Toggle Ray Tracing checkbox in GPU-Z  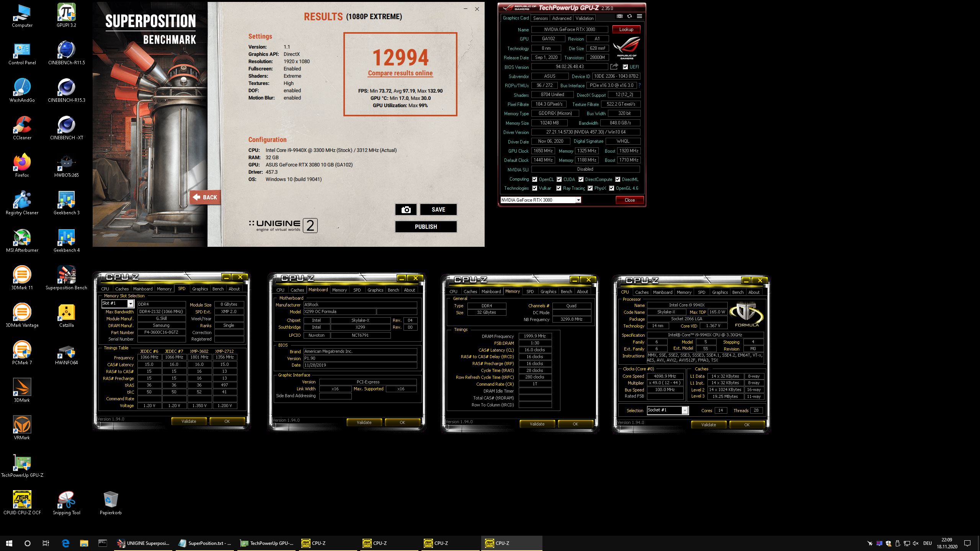(559, 188)
